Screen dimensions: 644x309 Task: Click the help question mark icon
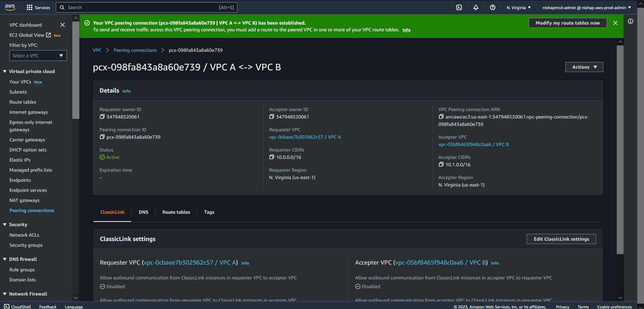[x=493, y=7]
